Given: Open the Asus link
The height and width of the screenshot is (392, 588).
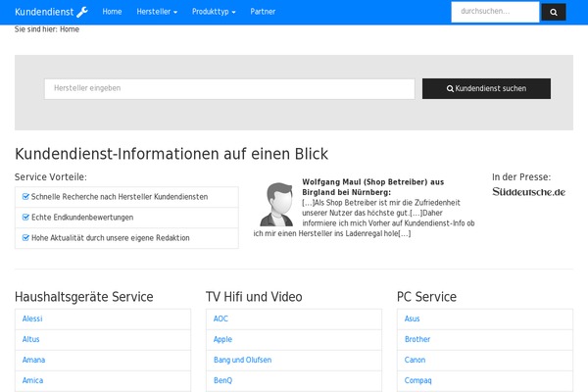Looking at the screenshot, I should coord(412,318).
